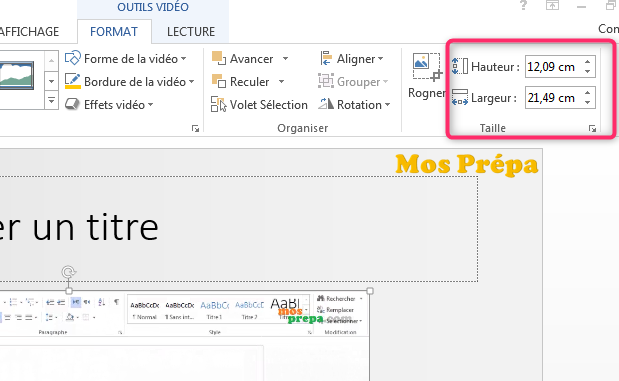Screen dimensions: 619x381
Task: Decrease the Largeur value with down arrow
Action: [588, 102]
